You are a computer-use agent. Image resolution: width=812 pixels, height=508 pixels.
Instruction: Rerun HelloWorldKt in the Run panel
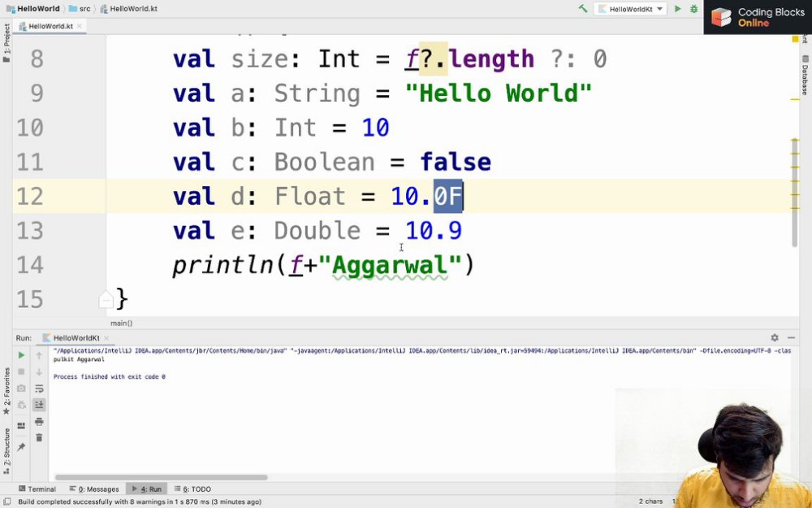tap(21, 355)
